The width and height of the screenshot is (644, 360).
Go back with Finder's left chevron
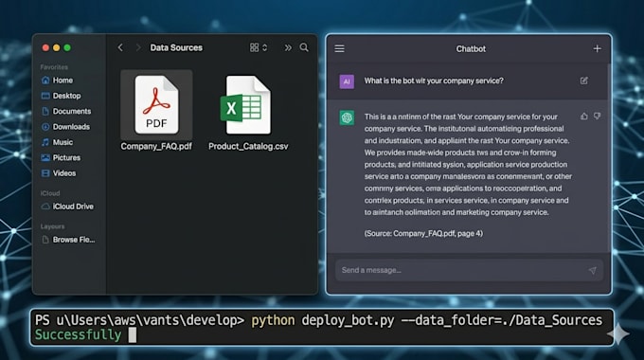120,47
